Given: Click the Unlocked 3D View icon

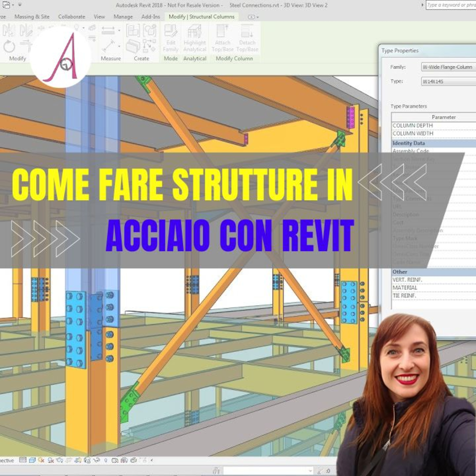Looking at the screenshot, I should coord(87,460).
